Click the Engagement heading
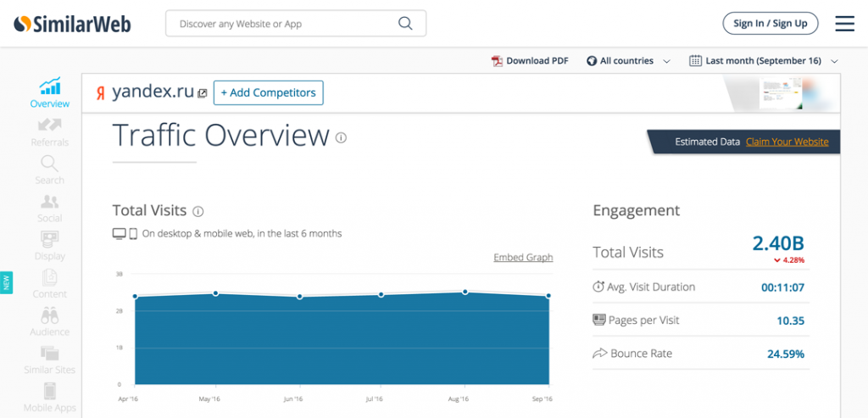 coord(636,210)
